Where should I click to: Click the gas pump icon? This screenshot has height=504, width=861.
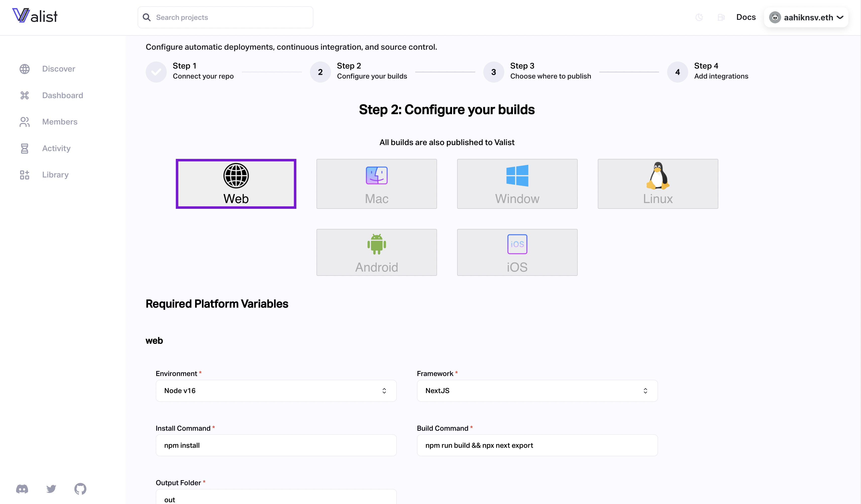click(x=721, y=17)
